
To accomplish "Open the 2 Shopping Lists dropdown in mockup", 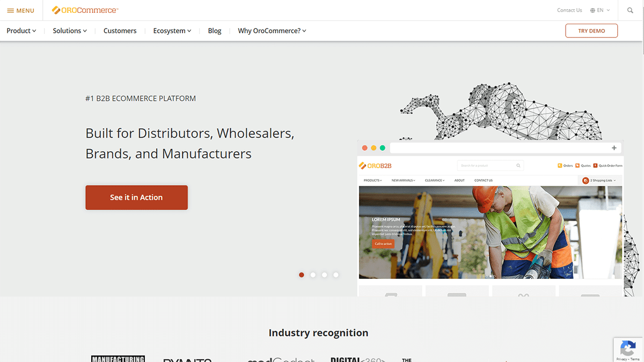I will click(600, 181).
